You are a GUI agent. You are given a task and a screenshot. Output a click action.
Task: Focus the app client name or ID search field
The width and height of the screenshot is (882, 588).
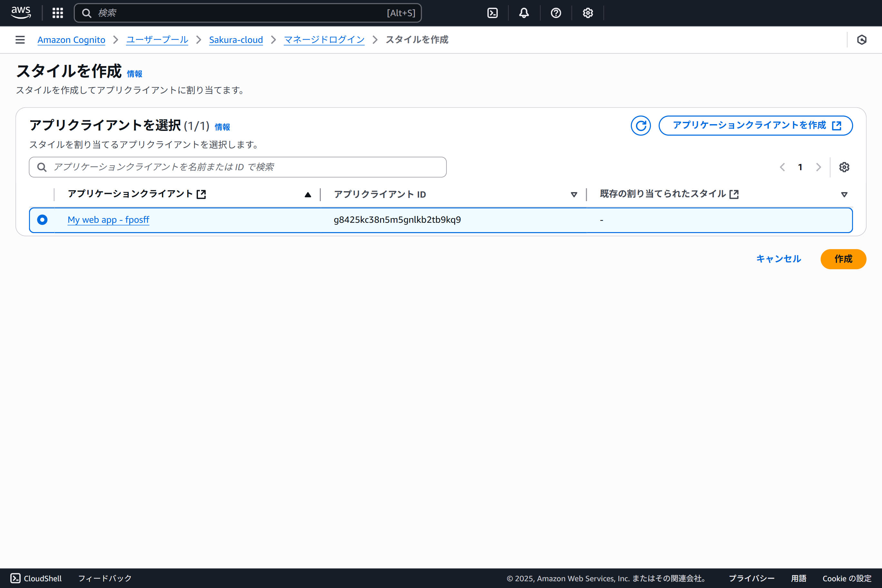click(x=238, y=167)
